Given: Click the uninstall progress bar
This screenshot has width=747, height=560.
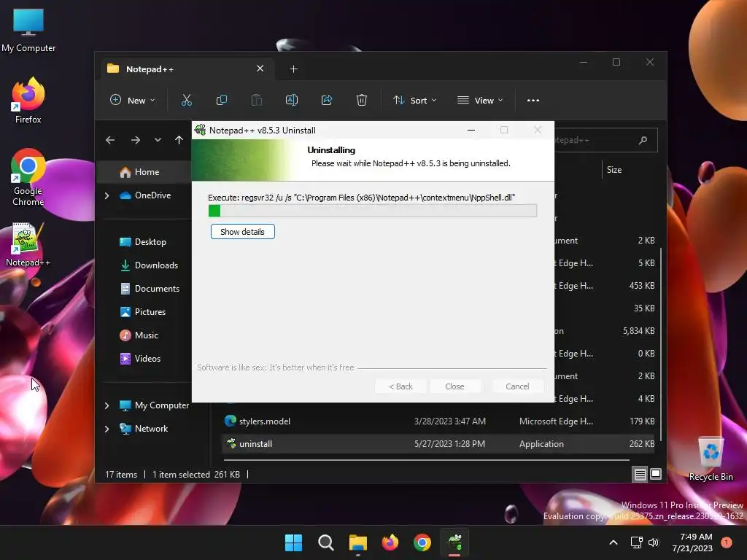Looking at the screenshot, I should [373, 211].
